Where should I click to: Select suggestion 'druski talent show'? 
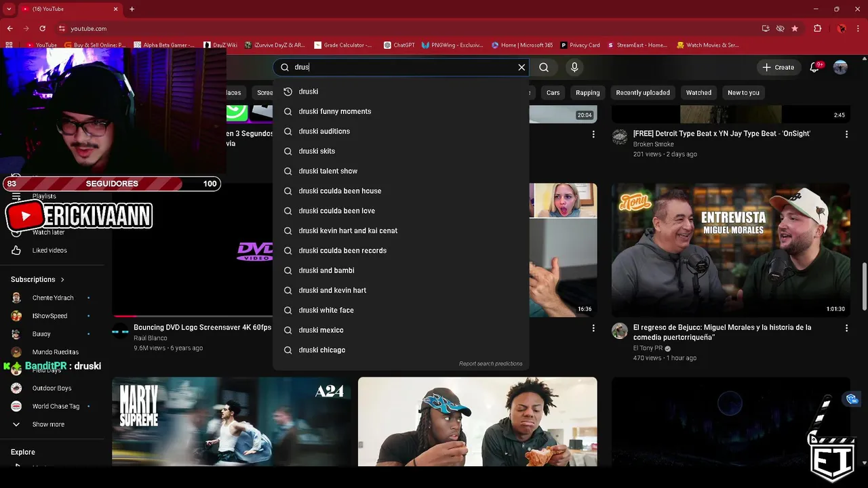[x=401, y=171]
